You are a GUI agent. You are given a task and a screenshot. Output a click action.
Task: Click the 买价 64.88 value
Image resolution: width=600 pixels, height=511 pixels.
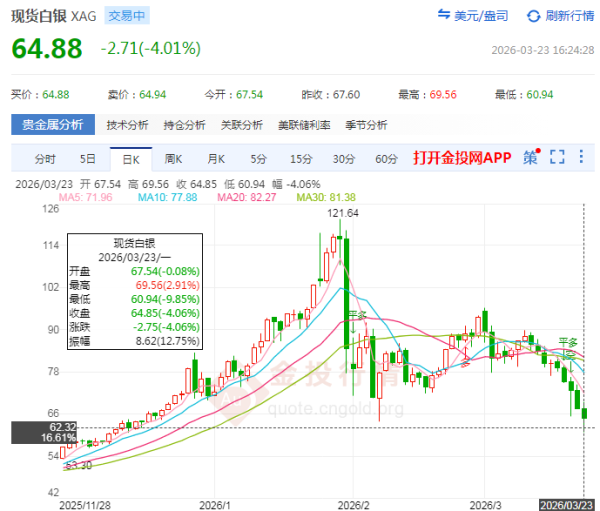pyautogui.click(x=55, y=95)
